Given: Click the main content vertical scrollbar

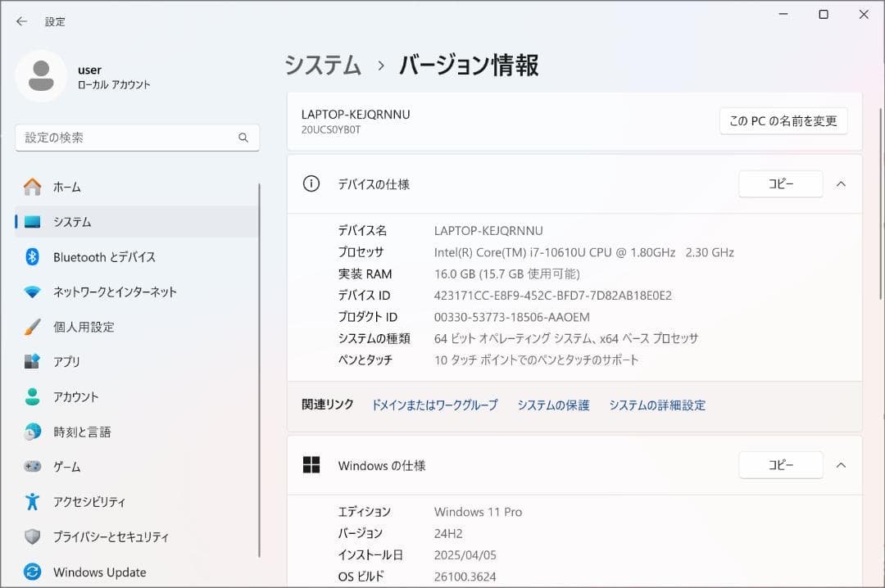Looking at the screenshot, I should click(881, 203).
